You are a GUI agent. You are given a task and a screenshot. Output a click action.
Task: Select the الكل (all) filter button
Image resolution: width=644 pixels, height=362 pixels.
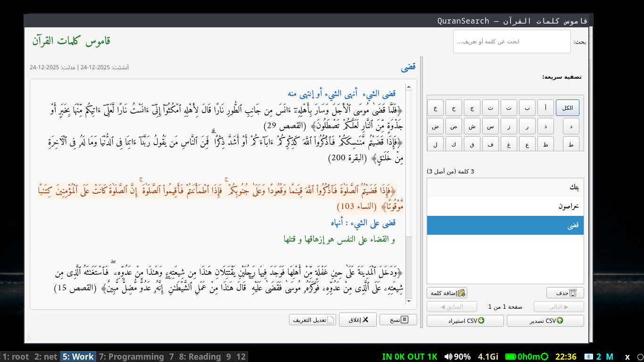[x=567, y=108]
